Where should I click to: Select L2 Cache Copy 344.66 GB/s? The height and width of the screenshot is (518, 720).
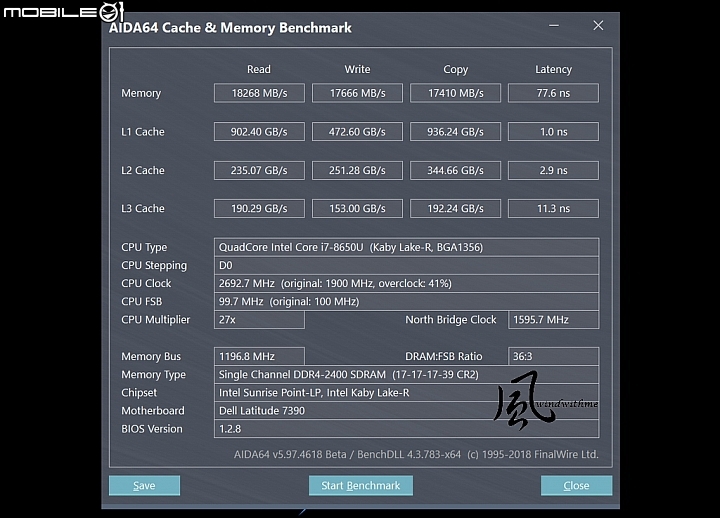click(x=456, y=170)
